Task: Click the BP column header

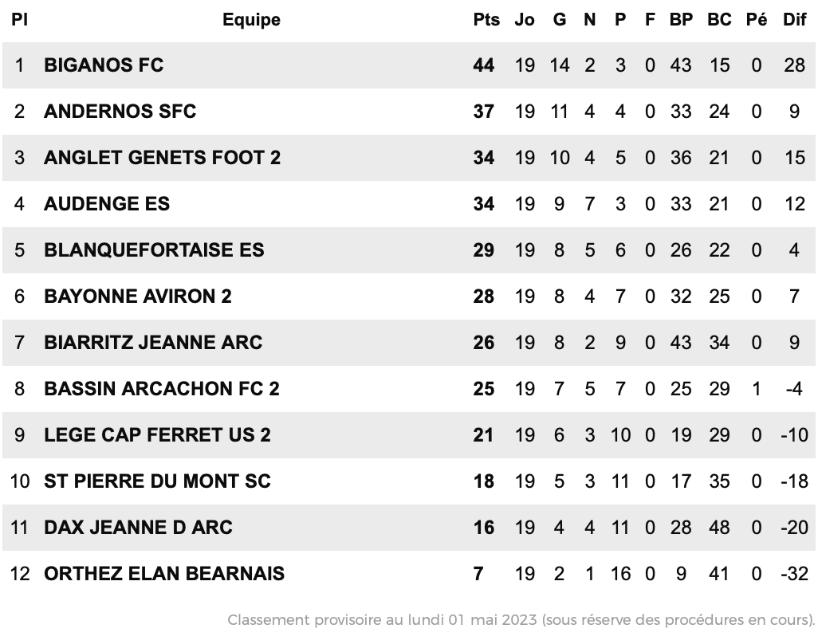Action: click(x=682, y=20)
